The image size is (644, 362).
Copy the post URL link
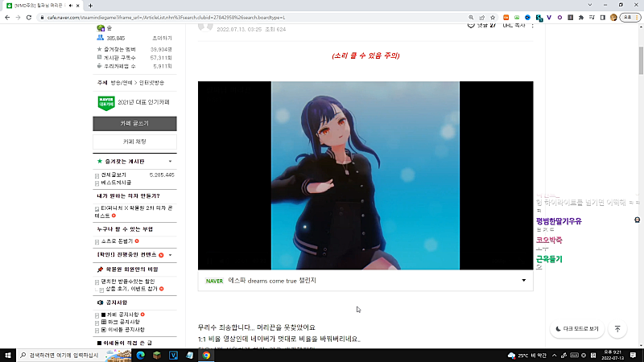(x=514, y=26)
